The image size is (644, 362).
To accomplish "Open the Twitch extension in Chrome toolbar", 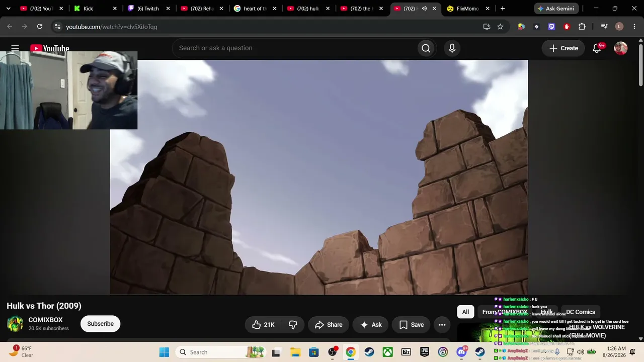I will coord(551,27).
